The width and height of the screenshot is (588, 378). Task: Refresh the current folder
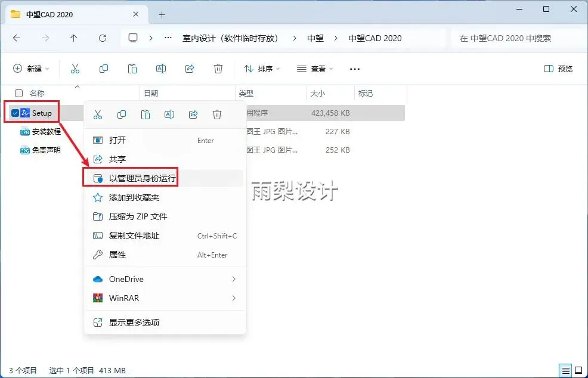[x=103, y=38]
